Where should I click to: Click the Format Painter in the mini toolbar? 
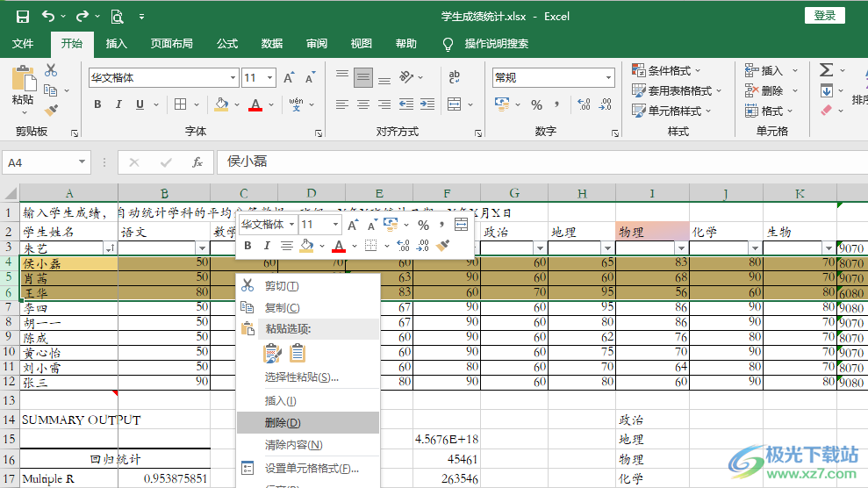click(443, 246)
